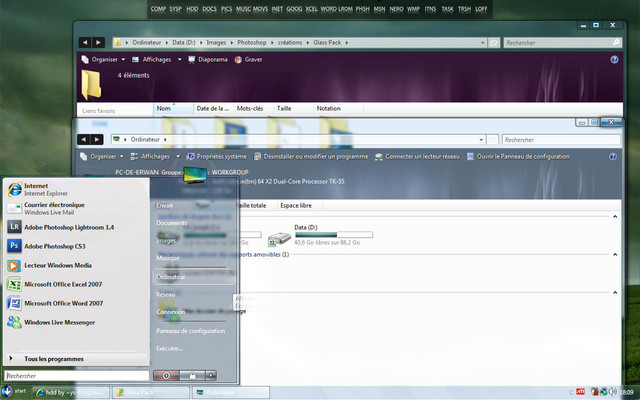The width and height of the screenshot is (640, 400).
Task: Click the start menu power button
Action: point(166,376)
